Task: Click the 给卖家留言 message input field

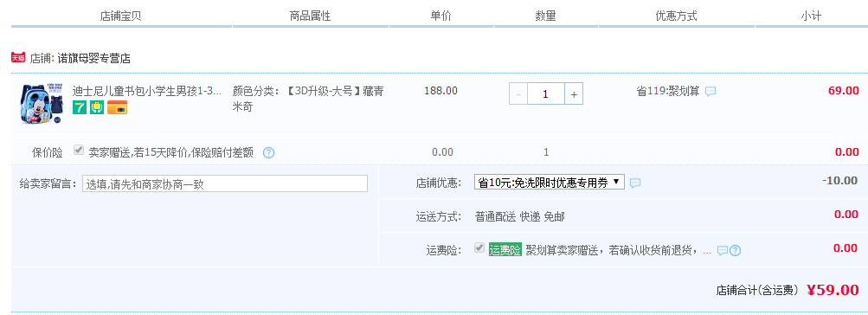Action: tap(225, 183)
